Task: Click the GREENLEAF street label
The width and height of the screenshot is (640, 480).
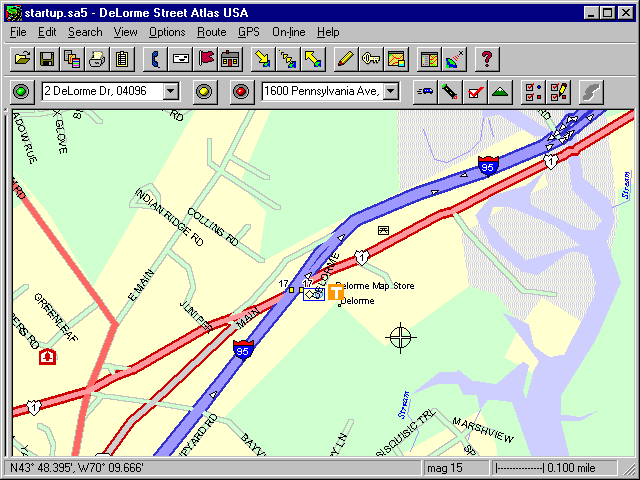Action: pos(56,317)
